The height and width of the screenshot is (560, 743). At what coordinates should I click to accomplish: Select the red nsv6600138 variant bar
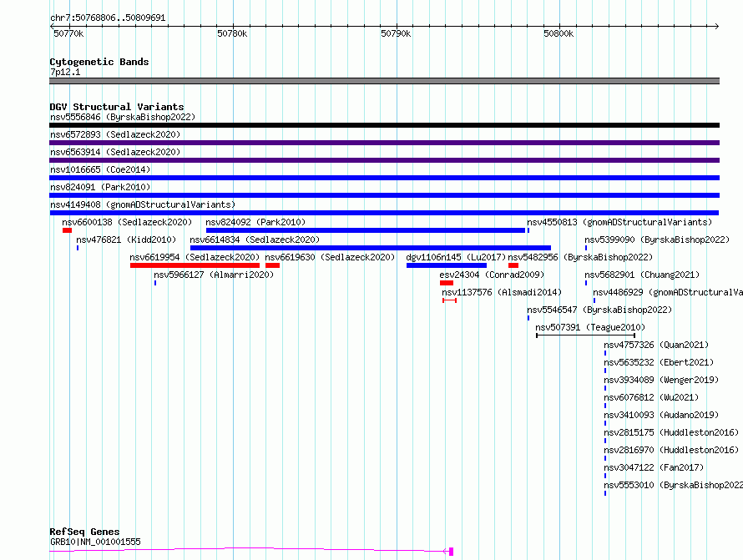pyautogui.click(x=68, y=230)
